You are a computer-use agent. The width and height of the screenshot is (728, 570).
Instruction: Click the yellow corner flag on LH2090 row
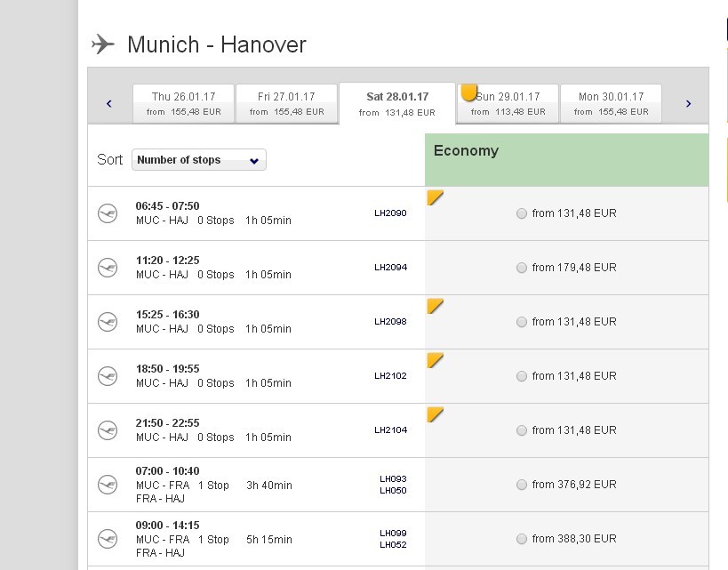(435, 197)
